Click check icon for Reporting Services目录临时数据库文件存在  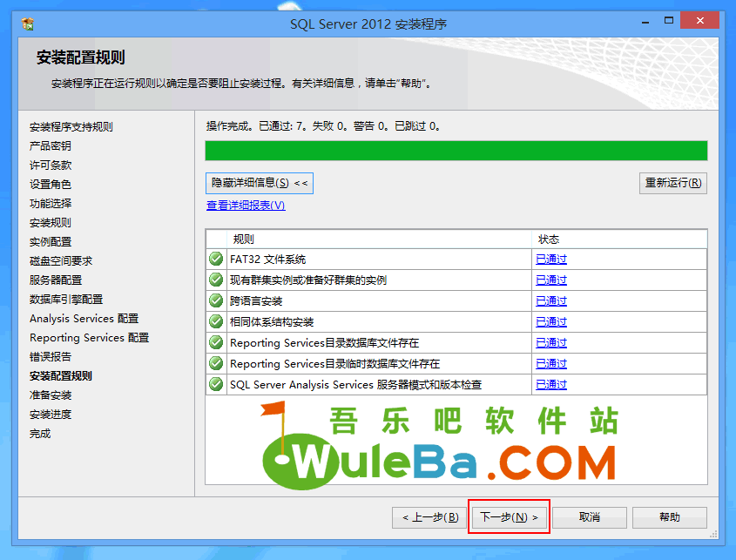tap(216, 363)
